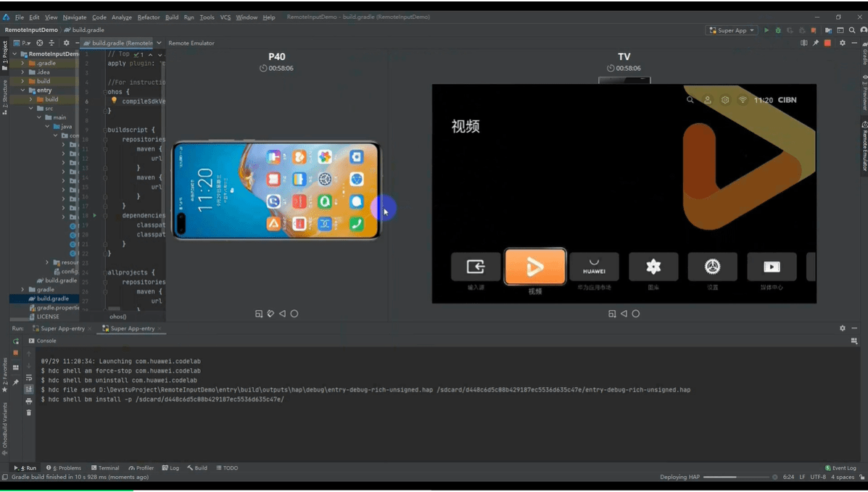Stop the remote emulator with red square
Image resolution: width=868 pixels, height=492 pixels.
(x=827, y=43)
